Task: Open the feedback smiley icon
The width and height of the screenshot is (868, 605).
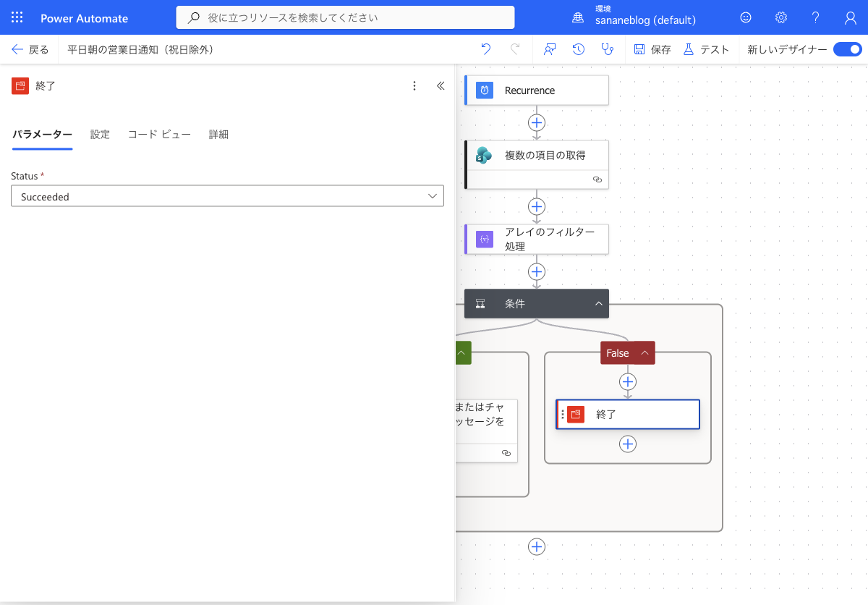Action: coord(746,17)
